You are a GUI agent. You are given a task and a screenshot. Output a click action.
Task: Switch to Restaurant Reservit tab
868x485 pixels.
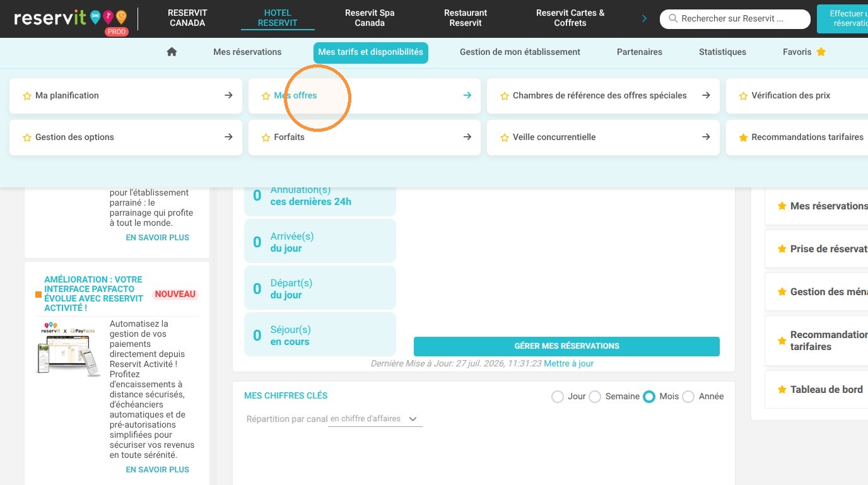[x=466, y=18]
